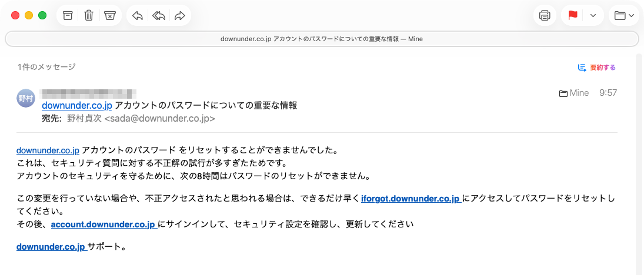Archive this message with the archive icon
The height and width of the screenshot is (275, 644).
point(68,16)
